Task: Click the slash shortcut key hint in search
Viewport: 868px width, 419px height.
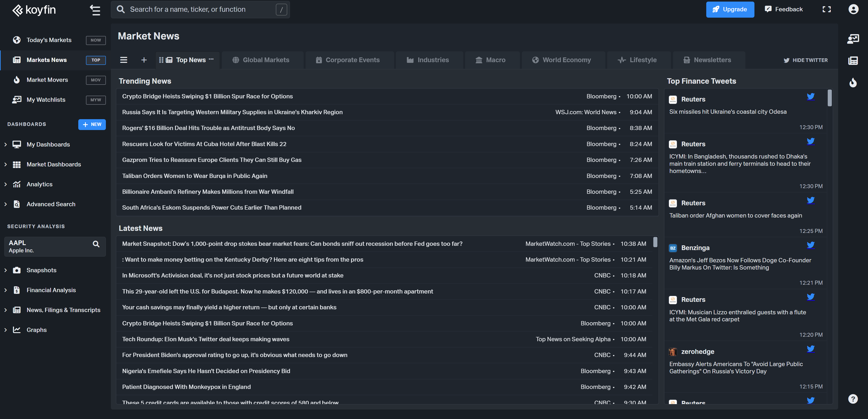Action: [x=281, y=10]
